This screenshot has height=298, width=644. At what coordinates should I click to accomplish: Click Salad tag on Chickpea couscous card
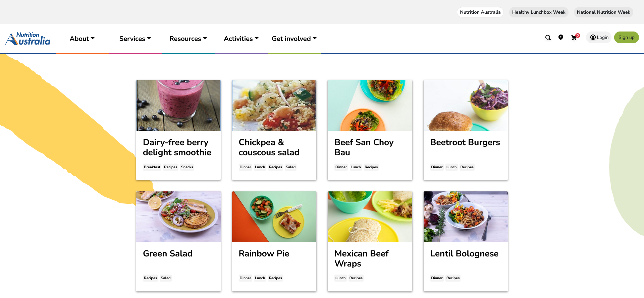(x=290, y=167)
